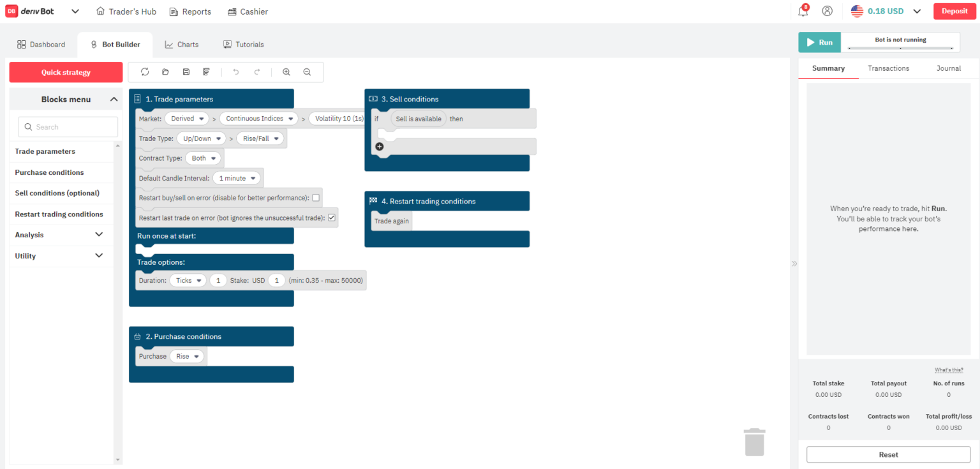Screen dimensions: 980x469
Task: Open the account profile icon
Action: point(828,11)
